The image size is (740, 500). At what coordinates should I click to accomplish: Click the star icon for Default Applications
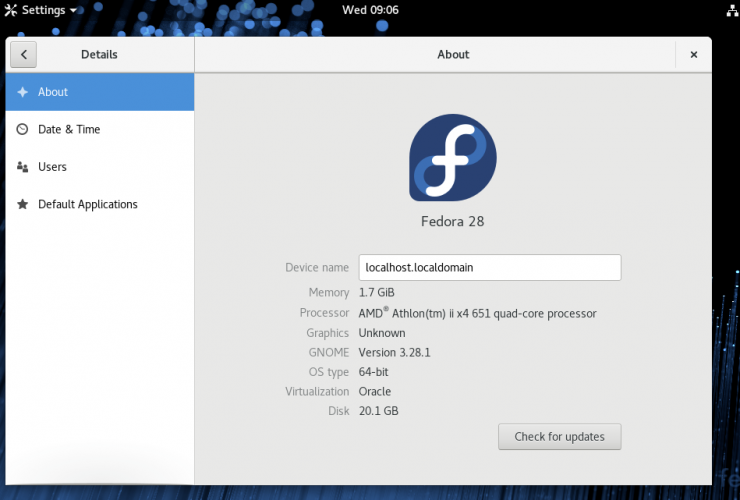tap(22, 204)
